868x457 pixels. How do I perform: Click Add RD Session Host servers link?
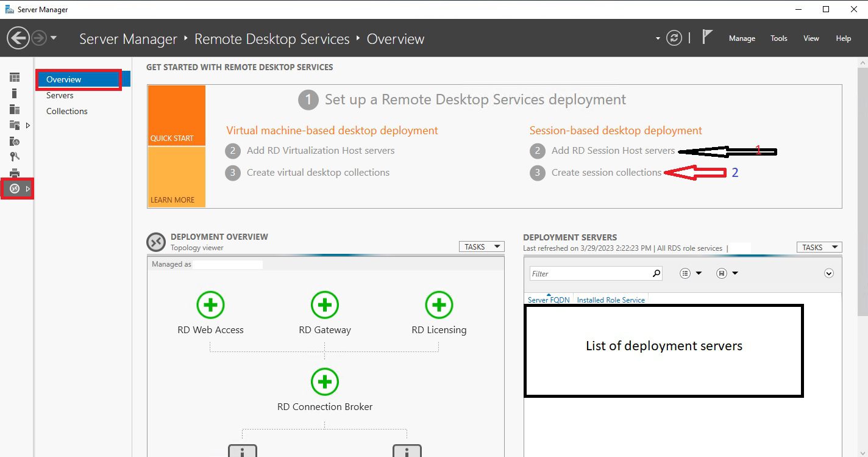(613, 151)
